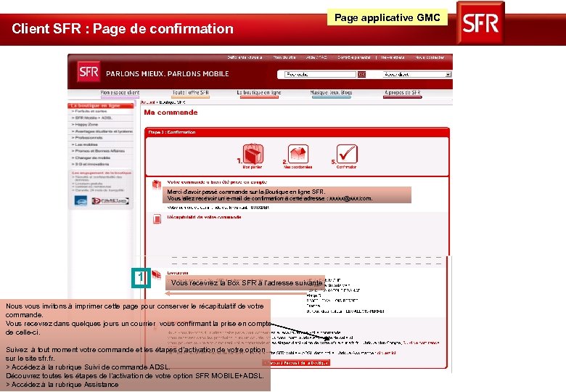566x392 pixels.
Task: Select the La boutique en ligne tab
Action: 259,93
